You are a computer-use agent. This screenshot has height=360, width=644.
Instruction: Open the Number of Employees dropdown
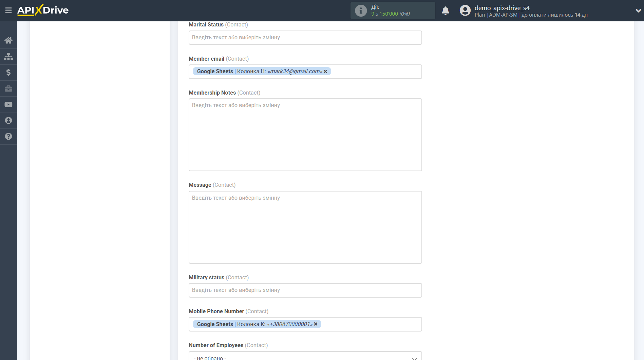click(305, 357)
